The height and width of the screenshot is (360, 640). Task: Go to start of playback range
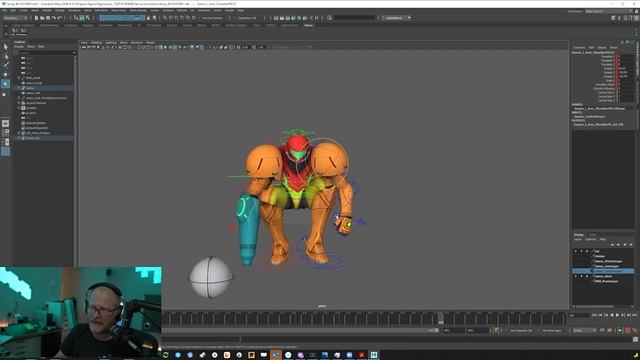[x=594, y=315]
